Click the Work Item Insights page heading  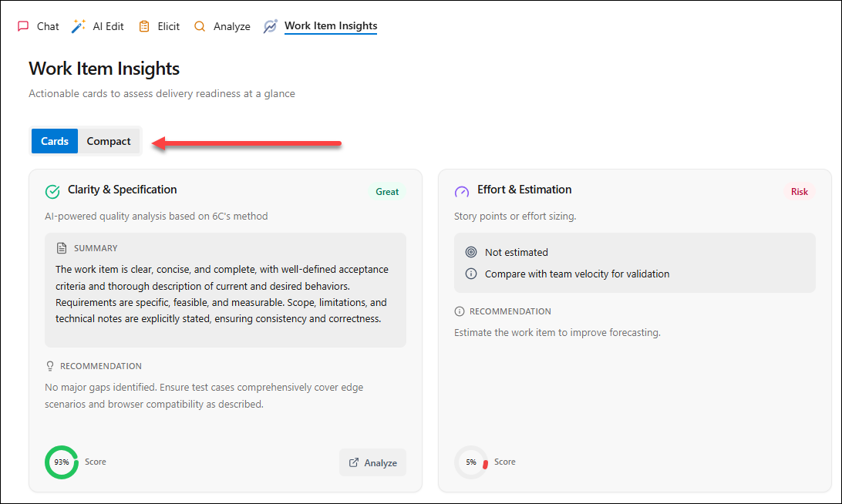pos(104,69)
